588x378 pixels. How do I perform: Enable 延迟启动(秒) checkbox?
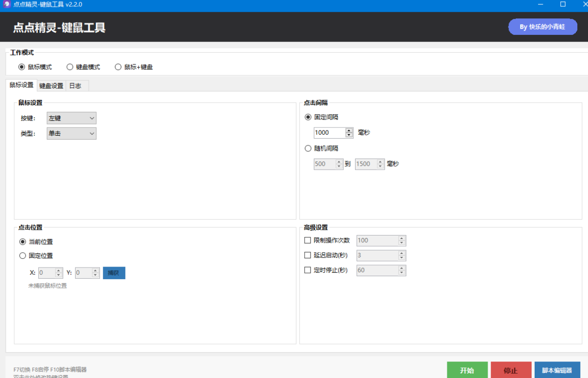pos(308,255)
